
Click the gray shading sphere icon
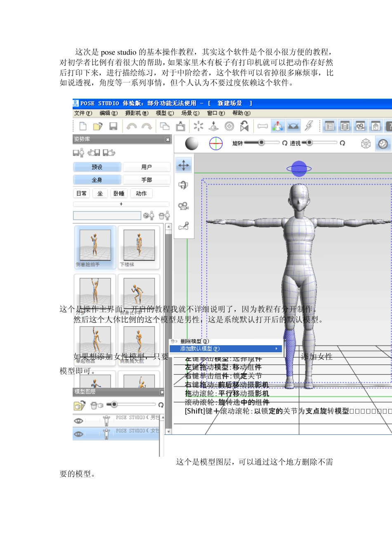pos(192,143)
